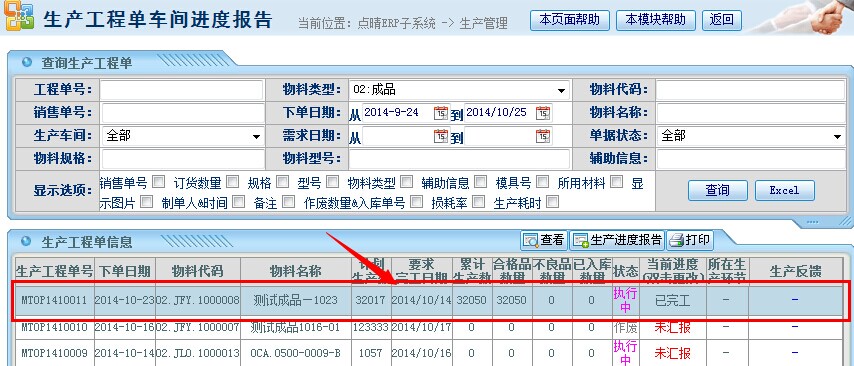Open calendar picker for 需求日期 end date
The width and height of the screenshot is (854, 366).
(543, 136)
